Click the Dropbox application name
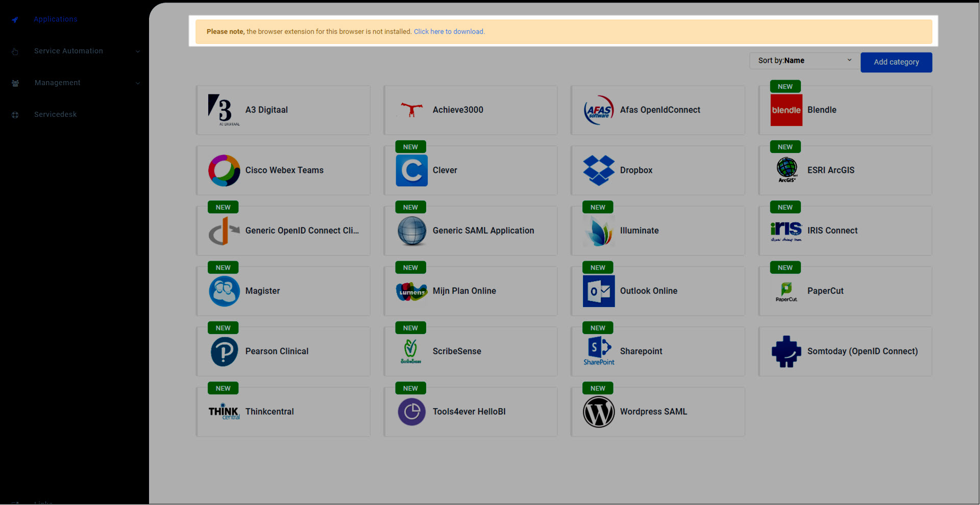The width and height of the screenshot is (980, 505). [636, 170]
